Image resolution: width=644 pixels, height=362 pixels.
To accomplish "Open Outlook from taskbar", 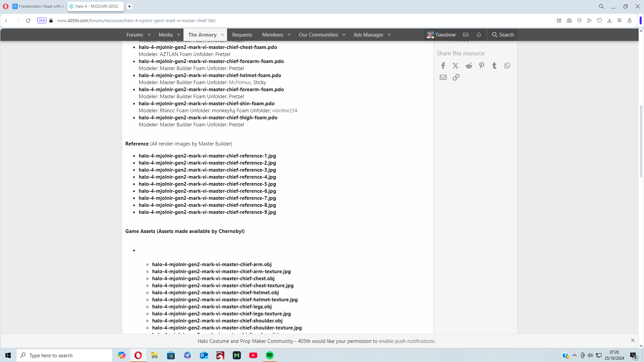I will [x=204, y=355].
